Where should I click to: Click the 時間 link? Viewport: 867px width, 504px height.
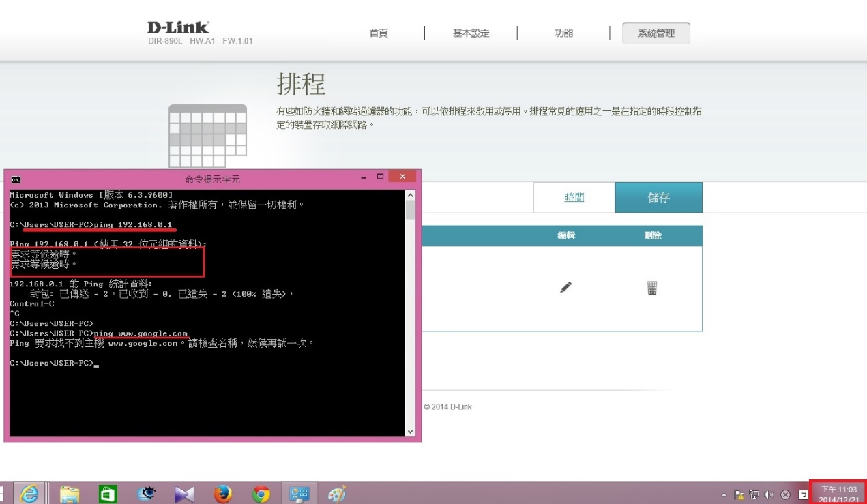574,198
